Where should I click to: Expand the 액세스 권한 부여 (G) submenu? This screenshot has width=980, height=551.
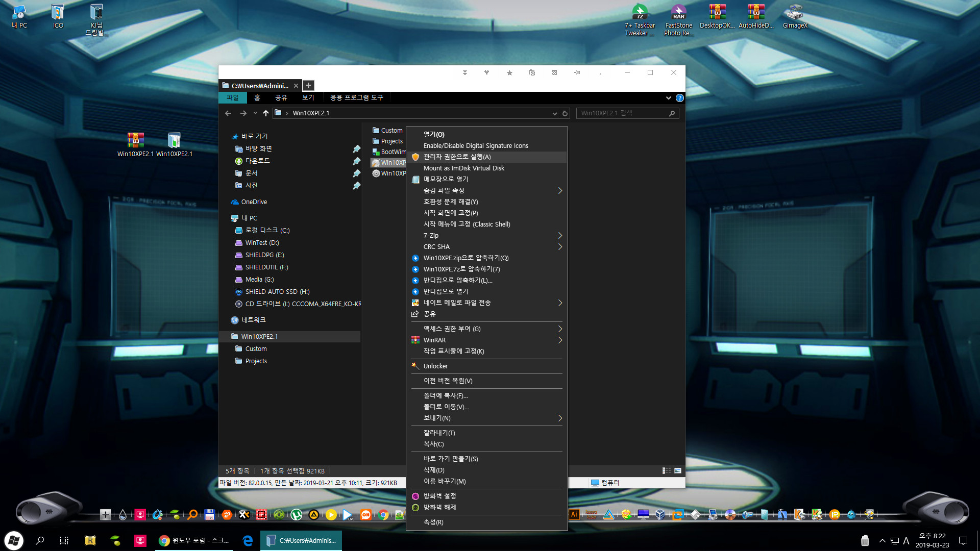tap(486, 329)
